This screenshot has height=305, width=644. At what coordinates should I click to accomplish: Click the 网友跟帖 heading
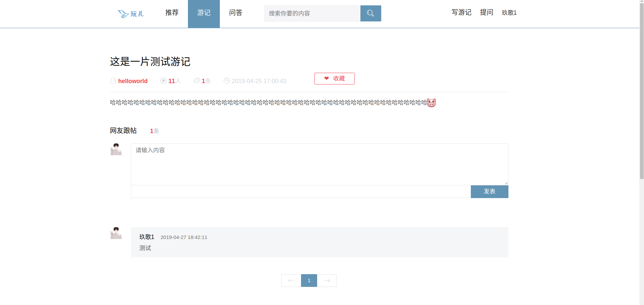pos(123,131)
